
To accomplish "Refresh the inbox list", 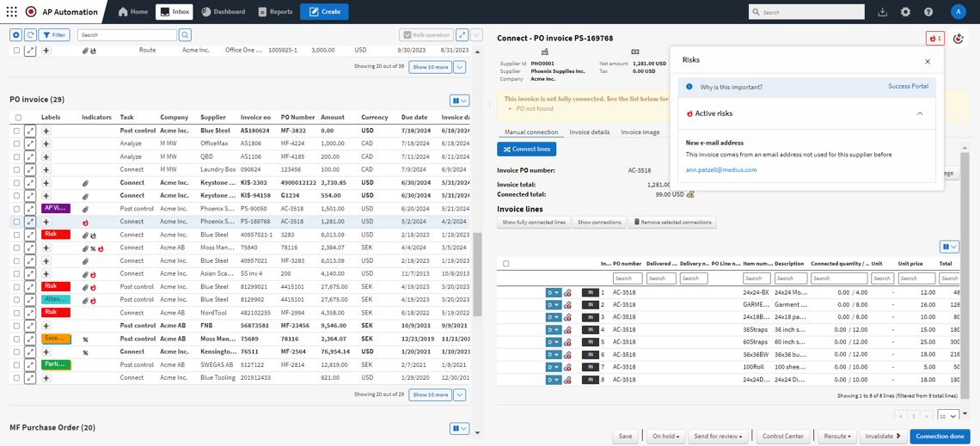I will pyautogui.click(x=30, y=35).
